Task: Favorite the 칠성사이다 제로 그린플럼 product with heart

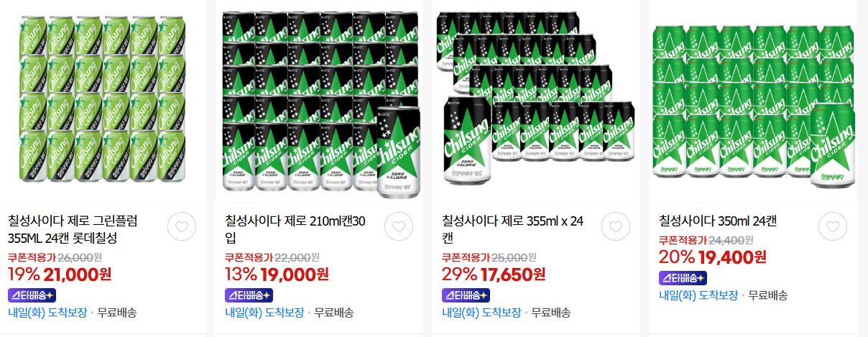Action: [181, 228]
